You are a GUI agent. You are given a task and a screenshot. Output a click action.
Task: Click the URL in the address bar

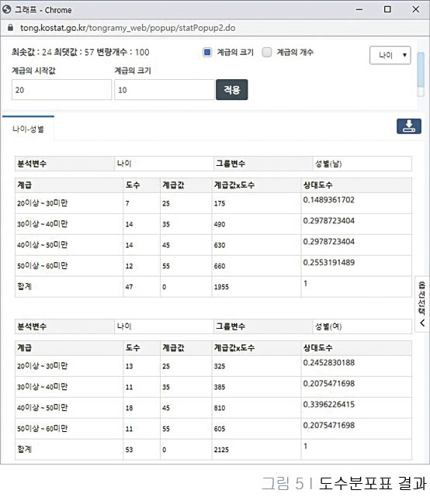pyautogui.click(x=128, y=28)
